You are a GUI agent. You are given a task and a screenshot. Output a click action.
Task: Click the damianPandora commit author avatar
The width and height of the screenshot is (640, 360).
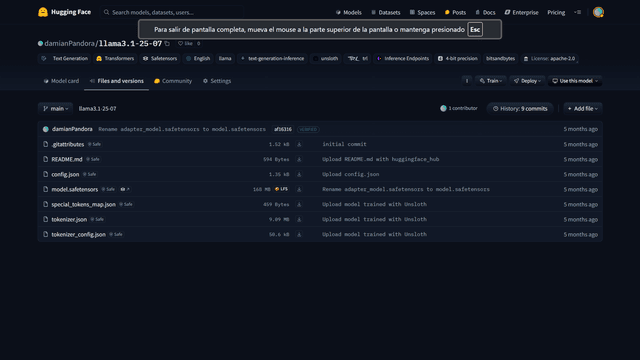pos(46,129)
